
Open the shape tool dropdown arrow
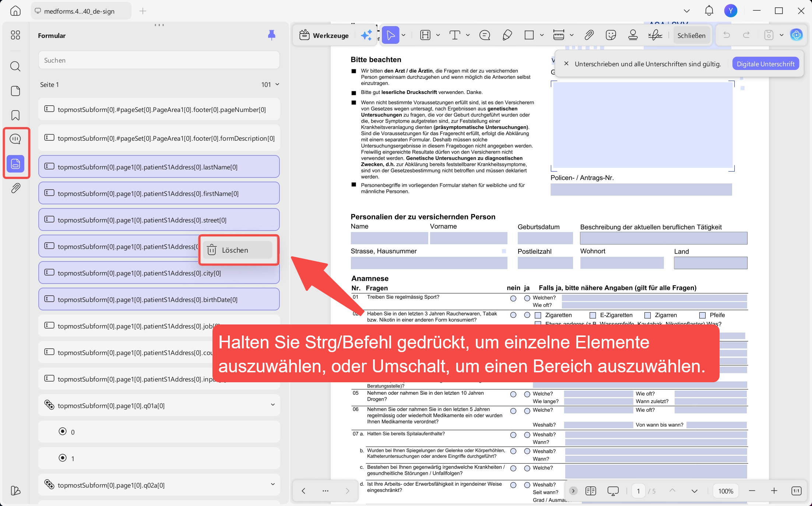point(542,35)
